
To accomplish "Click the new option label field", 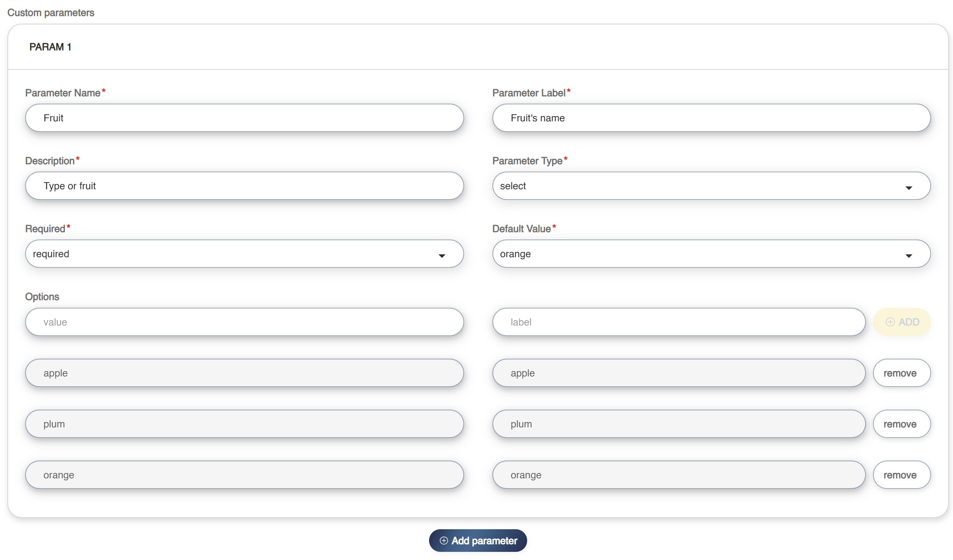I will (678, 322).
